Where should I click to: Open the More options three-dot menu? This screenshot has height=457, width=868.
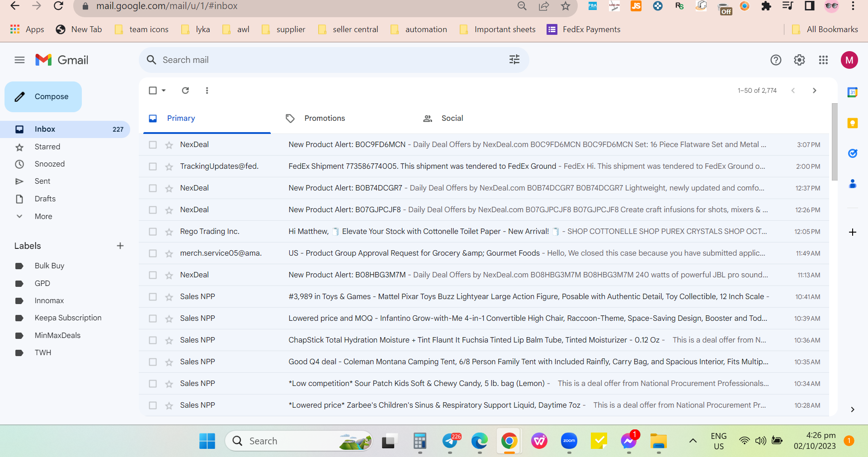207,90
